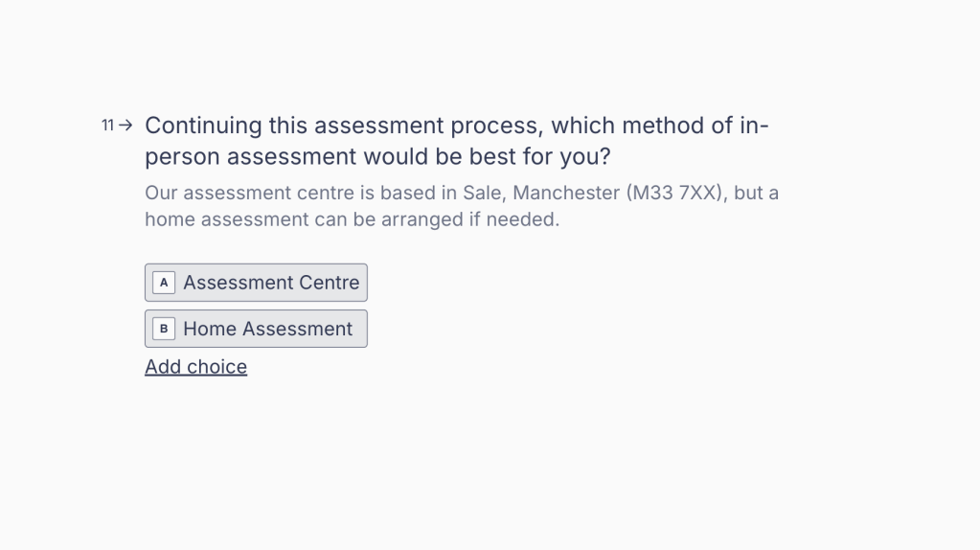Click "home assessment" in the description text

[226, 219]
